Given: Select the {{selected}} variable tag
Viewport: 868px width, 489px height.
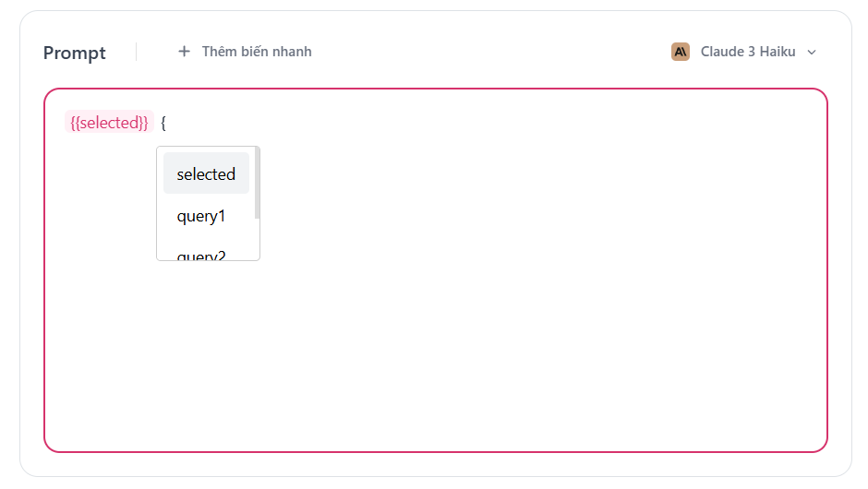Looking at the screenshot, I should click(109, 122).
